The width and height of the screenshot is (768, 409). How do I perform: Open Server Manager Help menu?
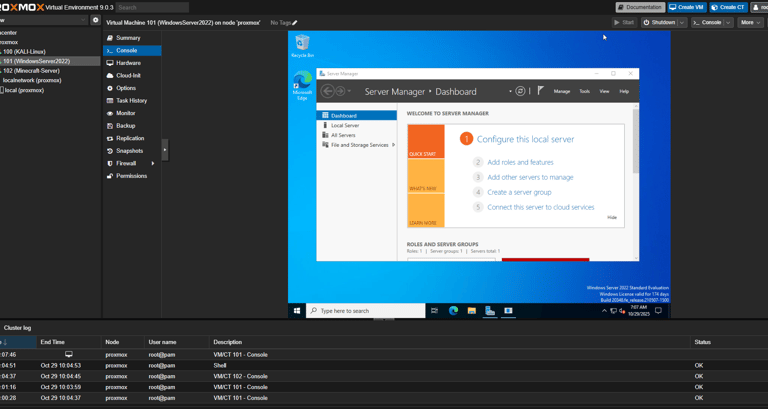[624, 92]
